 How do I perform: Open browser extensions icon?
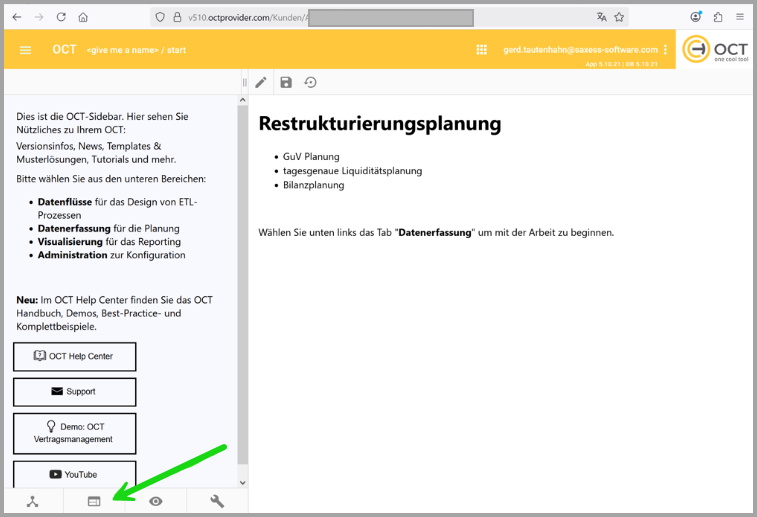(718, 17)
